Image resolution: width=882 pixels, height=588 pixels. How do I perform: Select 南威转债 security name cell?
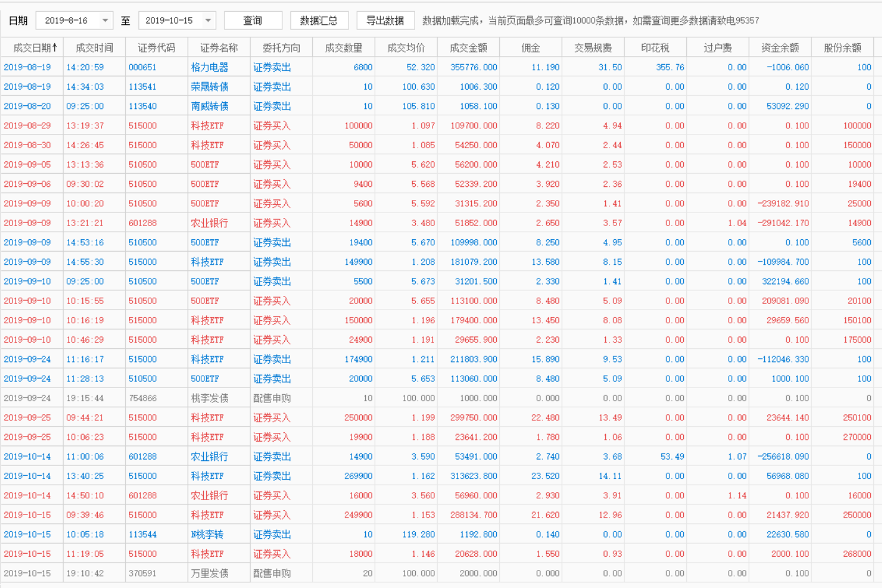pos(209,106)
